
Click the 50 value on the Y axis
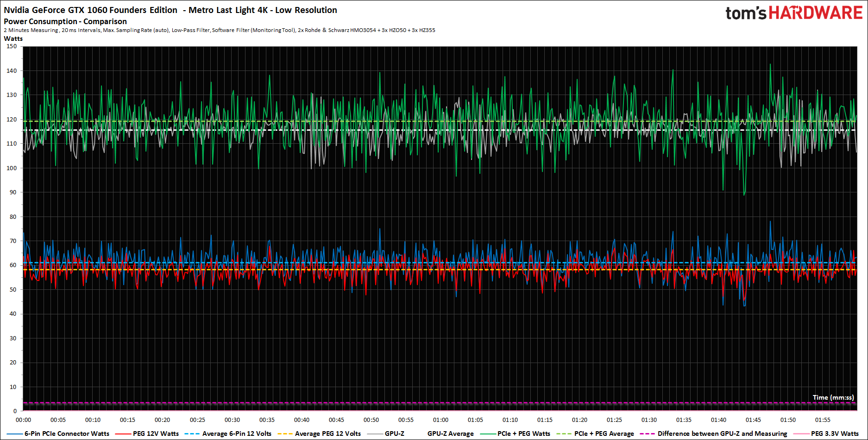pyautogui.click(x=13, y=290)
